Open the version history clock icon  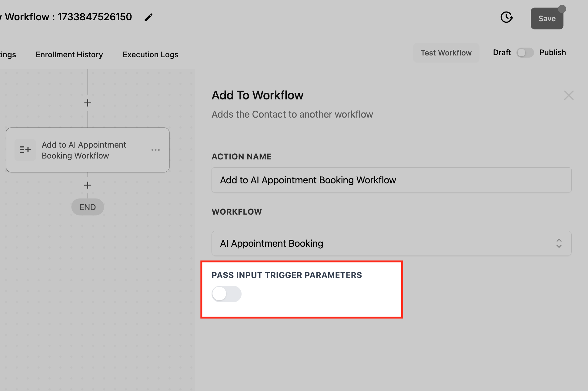[506, 17]
